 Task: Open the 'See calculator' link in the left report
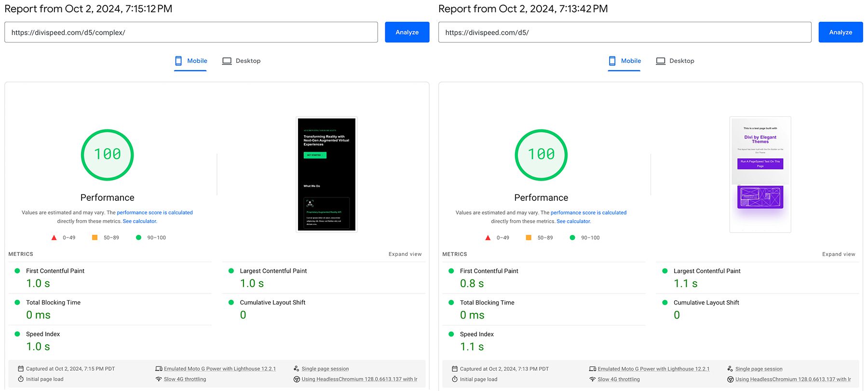[x=139, y=221]
